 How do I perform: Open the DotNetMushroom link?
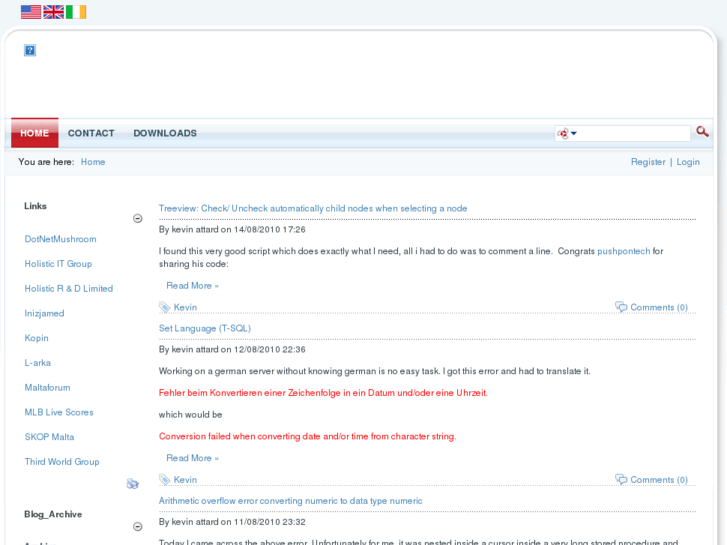pyautogui.click(x=61, y=239)
